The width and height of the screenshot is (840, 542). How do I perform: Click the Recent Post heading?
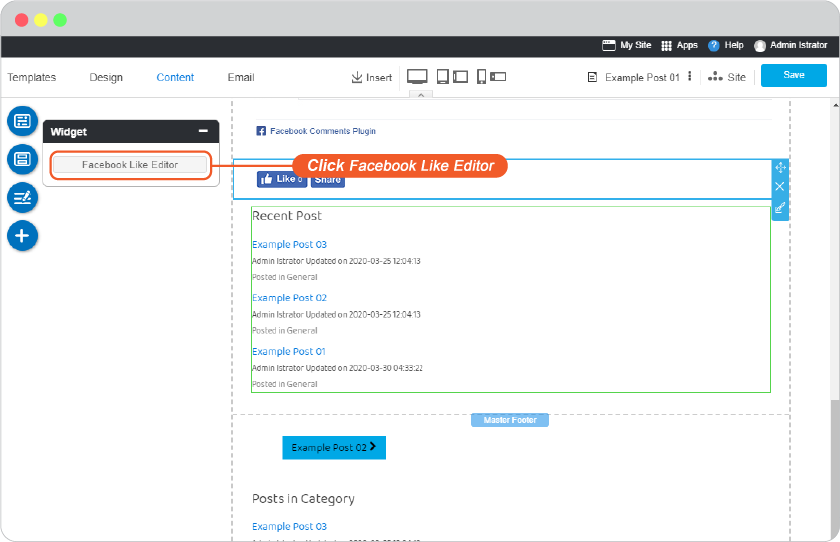pyautogui.click(x=287, y=216)
